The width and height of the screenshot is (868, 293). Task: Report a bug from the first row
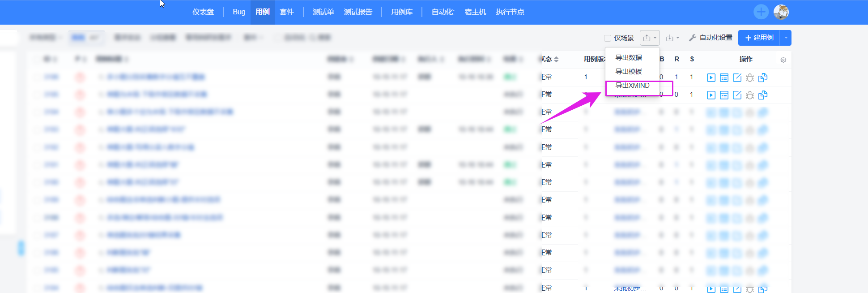(x=750, y=78)
